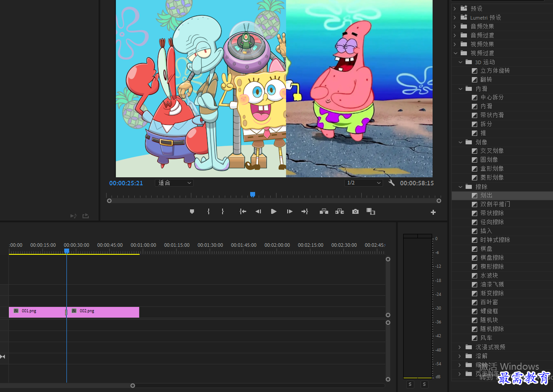Expand the Lumetri 预设 folder
The image size is (553, 392).
click(x=455, y=17)
